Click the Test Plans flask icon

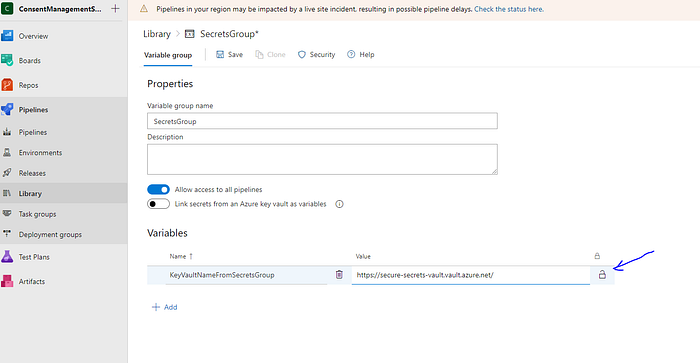point(7,257)
